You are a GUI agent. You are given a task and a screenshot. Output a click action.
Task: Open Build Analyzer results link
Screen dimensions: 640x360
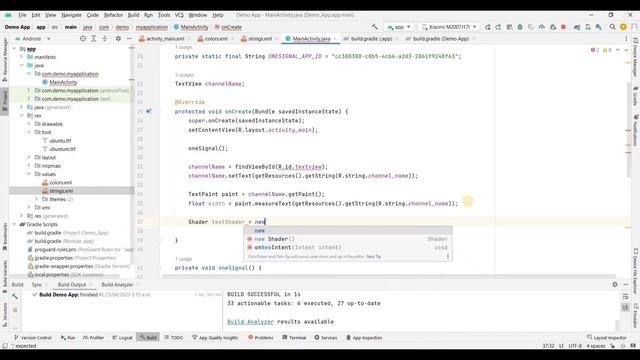(x=250, y=322)
